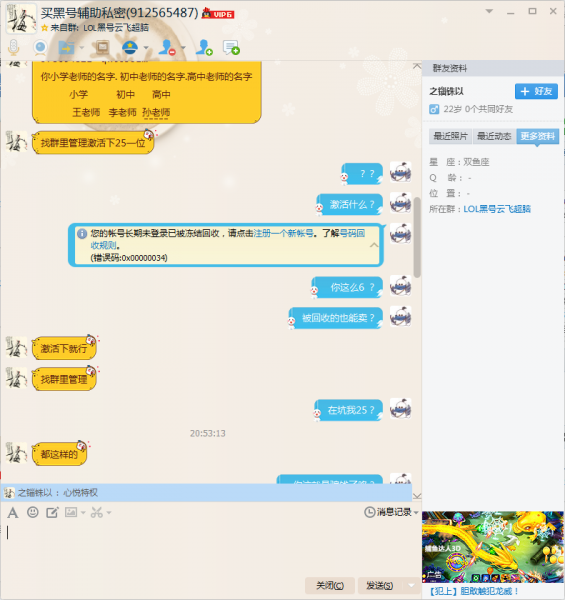Collapse the frozen account notice with the chevron
Viewport: 565px width, 600px height.
click(x=374, y=245)
